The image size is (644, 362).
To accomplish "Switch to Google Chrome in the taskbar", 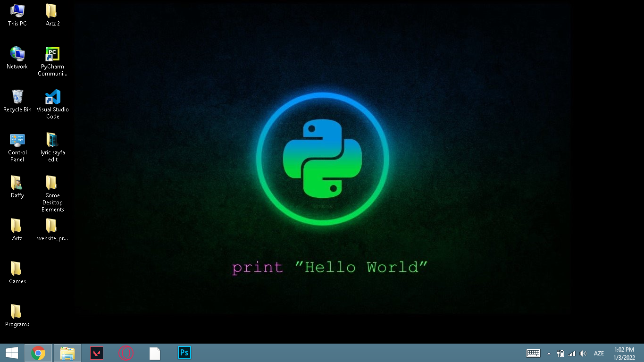I will coord(38,353).
